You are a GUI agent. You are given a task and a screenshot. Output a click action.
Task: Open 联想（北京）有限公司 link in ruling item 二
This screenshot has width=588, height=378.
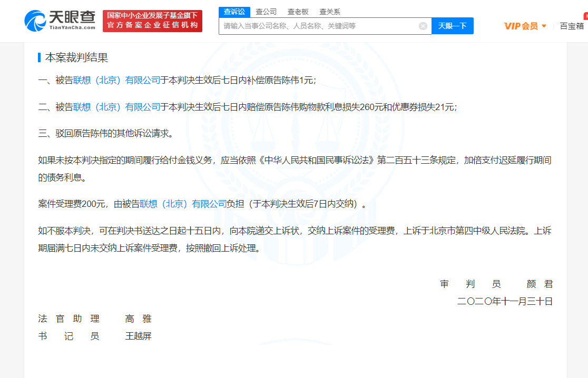coord(116,107)
